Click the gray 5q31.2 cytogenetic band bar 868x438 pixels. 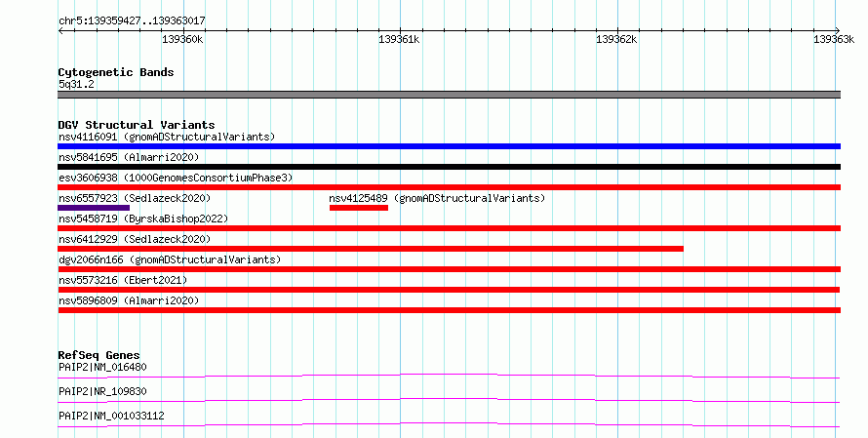click(x=449, y=95)
